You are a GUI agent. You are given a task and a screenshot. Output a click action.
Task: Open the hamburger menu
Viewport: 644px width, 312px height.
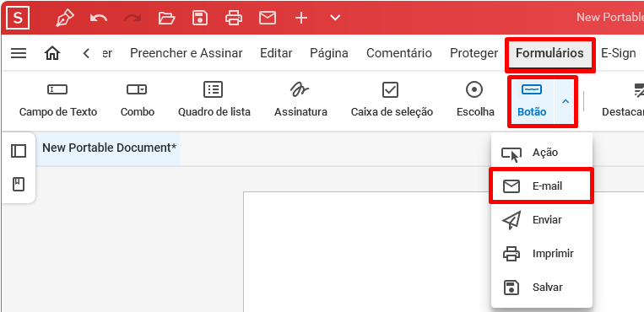pyautogui.click(x=18, y=53)
